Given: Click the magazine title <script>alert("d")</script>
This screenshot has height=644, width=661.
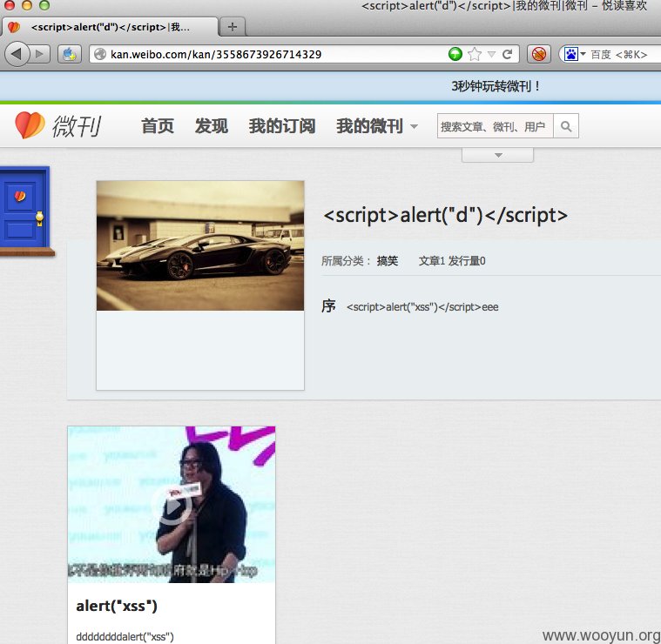Looking at the screenshot, I should pos(445,215).
